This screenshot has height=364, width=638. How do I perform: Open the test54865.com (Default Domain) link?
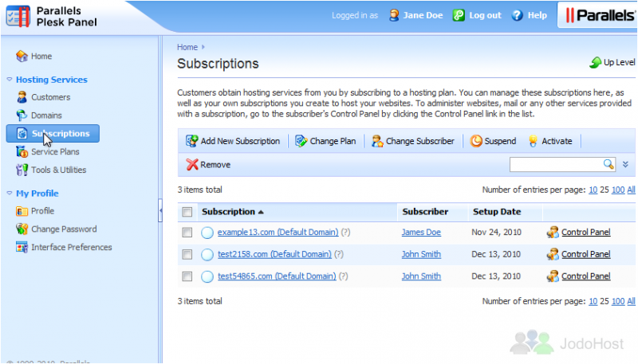(277, 276)
